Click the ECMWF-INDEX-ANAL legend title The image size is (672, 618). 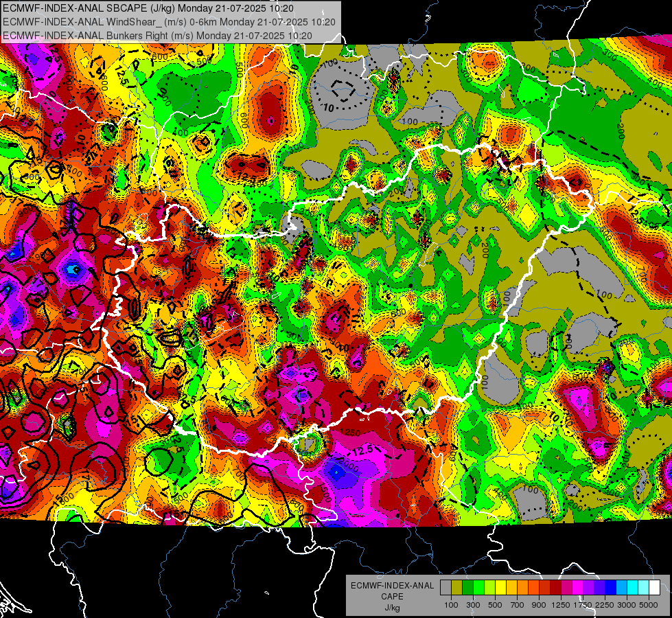click(393, 586)
